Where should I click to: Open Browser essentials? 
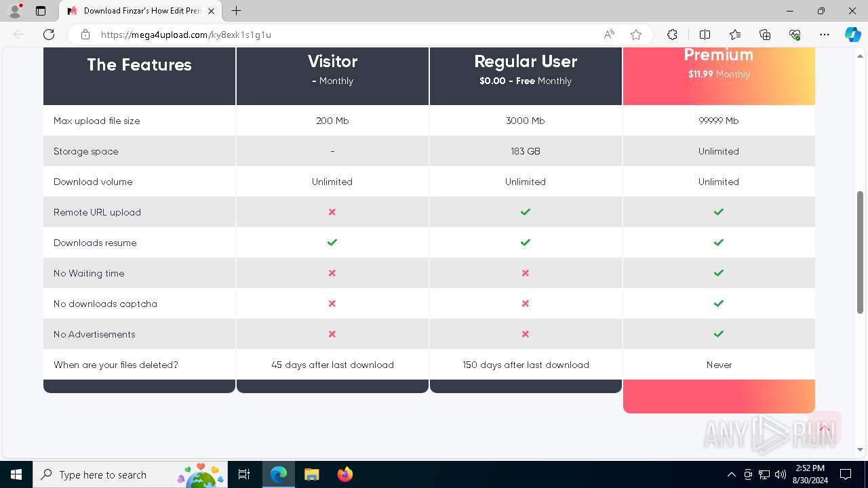coord(795,35)
